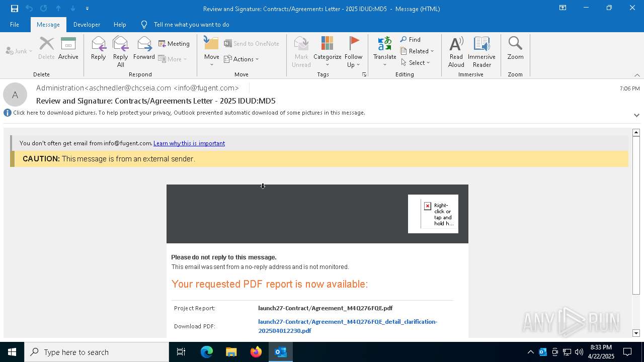Launch Microsoft Edge from taskbar
The width and height of the screenshot is (644, 362).
click(x=207, y=352)
